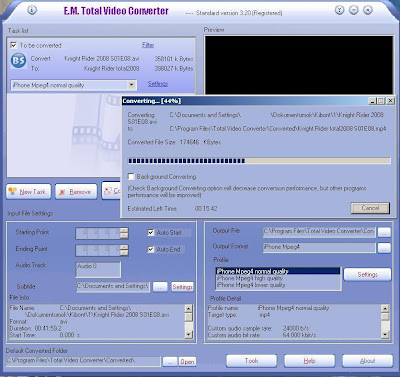Click the Default Converted Folder path field

pyautogui.click(x=83, y=361)
